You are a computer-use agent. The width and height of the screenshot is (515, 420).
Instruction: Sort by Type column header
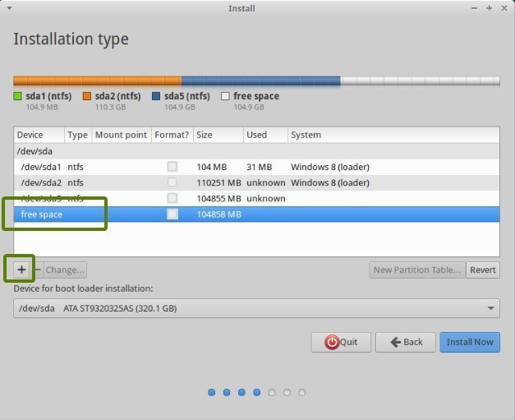coord(78,135)
